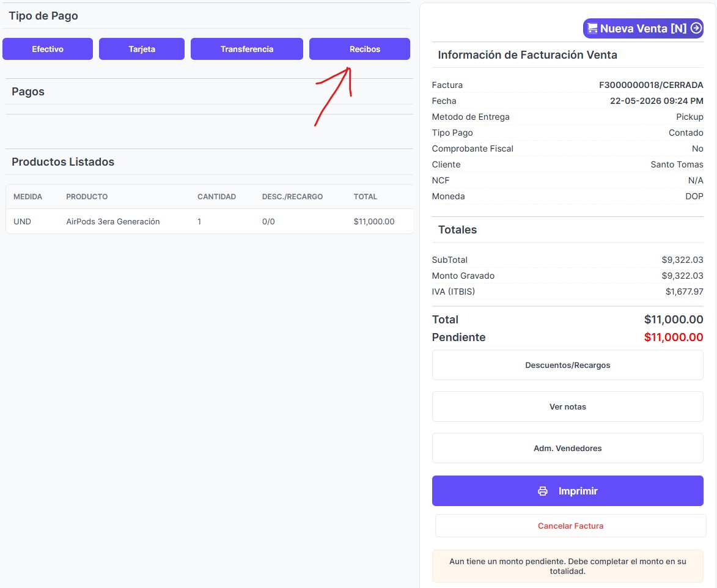Click the N/A value for NCF

pyautogui.click(x=696, y=180)
